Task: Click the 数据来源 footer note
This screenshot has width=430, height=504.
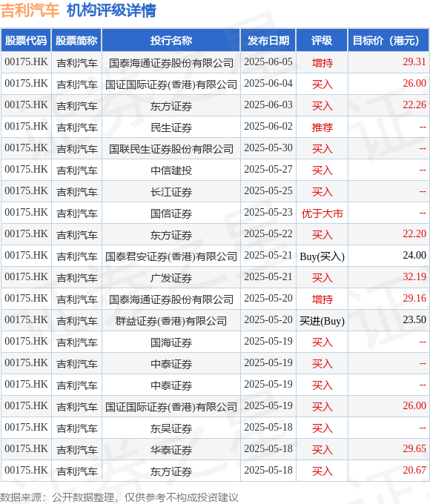Action: click(119, 497)
